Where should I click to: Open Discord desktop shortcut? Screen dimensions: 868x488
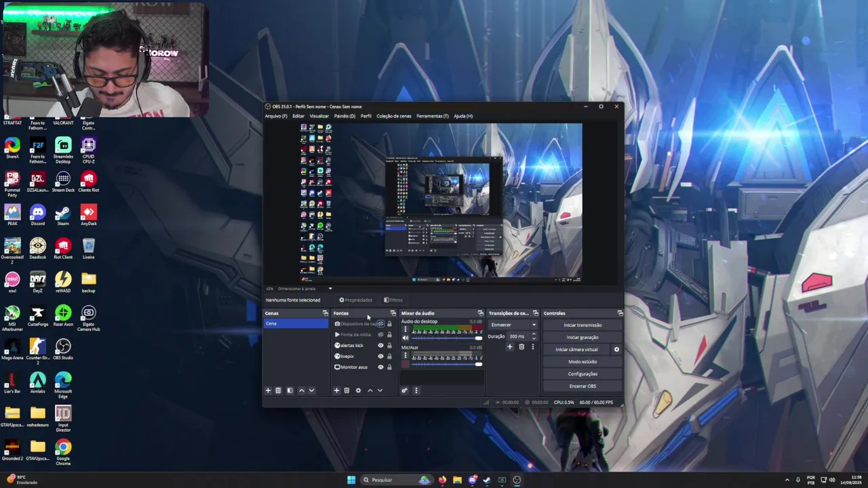(38, 216)
